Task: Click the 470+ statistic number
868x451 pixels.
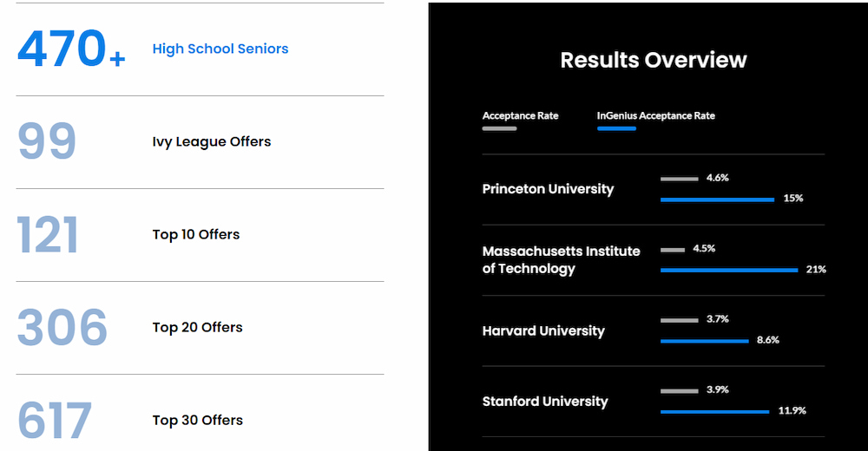Action: [71, 49]
